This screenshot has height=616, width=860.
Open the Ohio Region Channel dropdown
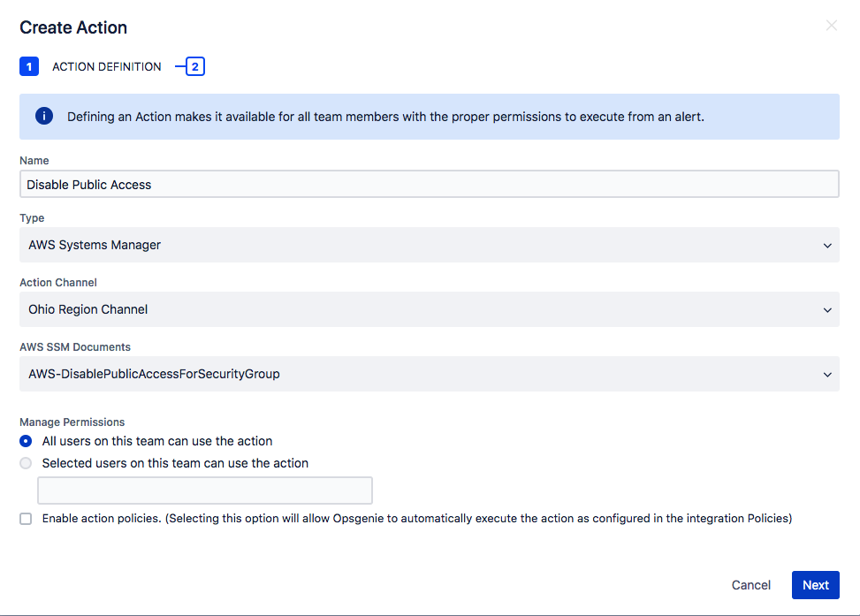429,310
